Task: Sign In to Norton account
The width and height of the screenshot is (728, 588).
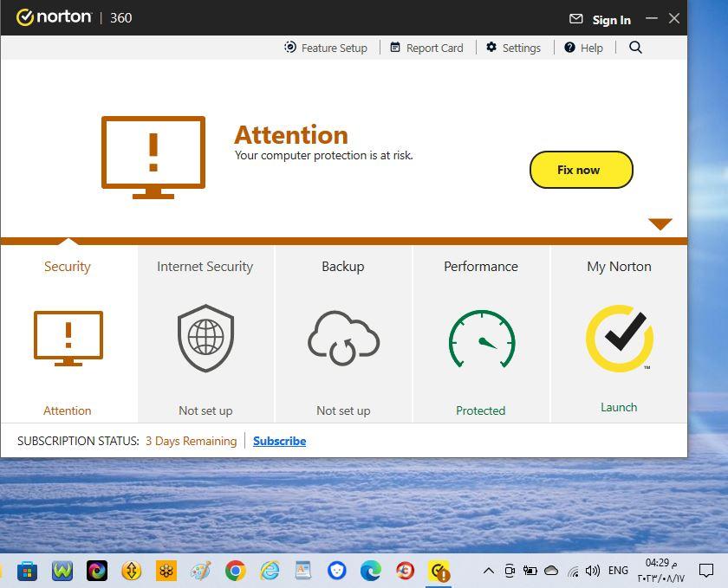Action: tap(612, 20)
